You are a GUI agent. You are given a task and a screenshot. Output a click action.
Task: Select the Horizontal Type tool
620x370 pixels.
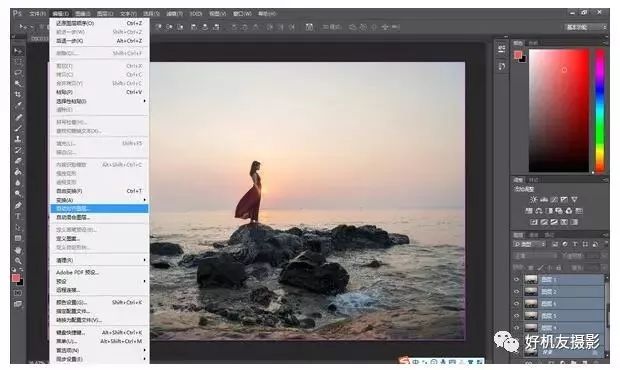click(x=18, y=216)
